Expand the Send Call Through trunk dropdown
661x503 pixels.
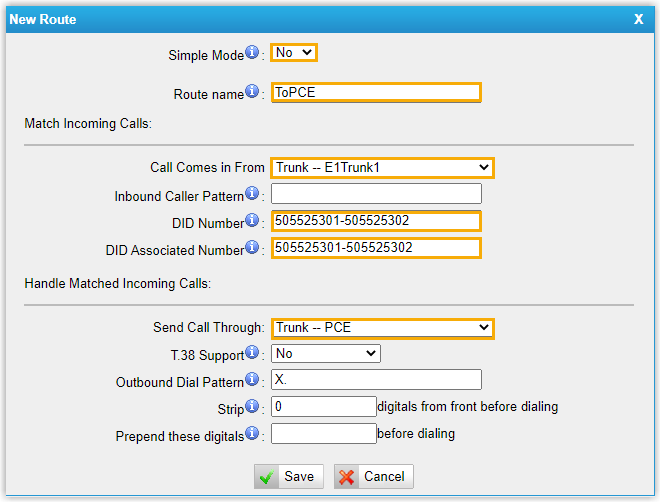pos(382,327)
